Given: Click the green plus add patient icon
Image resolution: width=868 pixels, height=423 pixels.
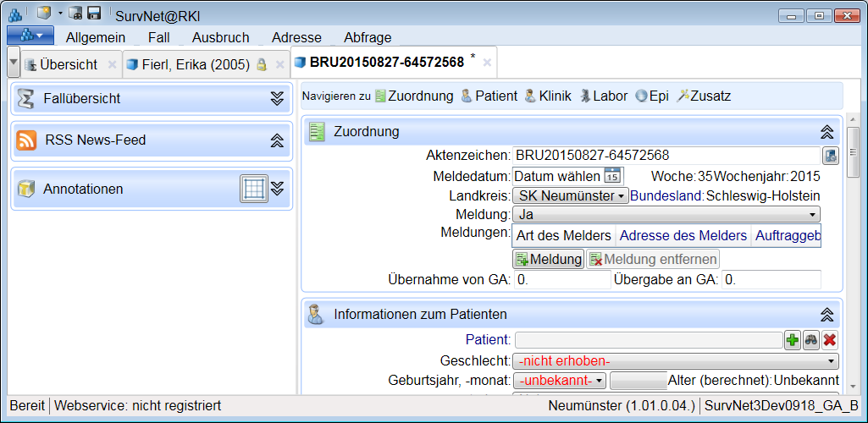Looking at the screenshot, I should [x=793, y=340].
